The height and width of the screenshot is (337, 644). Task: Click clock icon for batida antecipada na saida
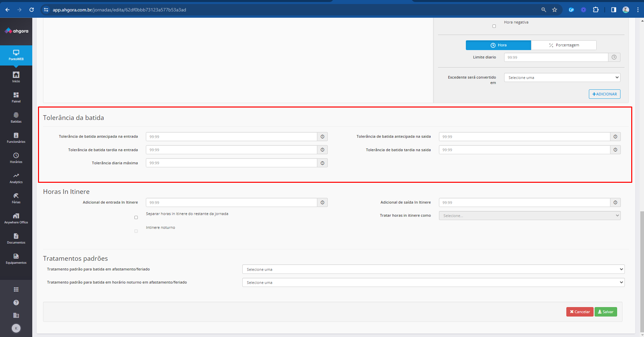pos(615,137)
